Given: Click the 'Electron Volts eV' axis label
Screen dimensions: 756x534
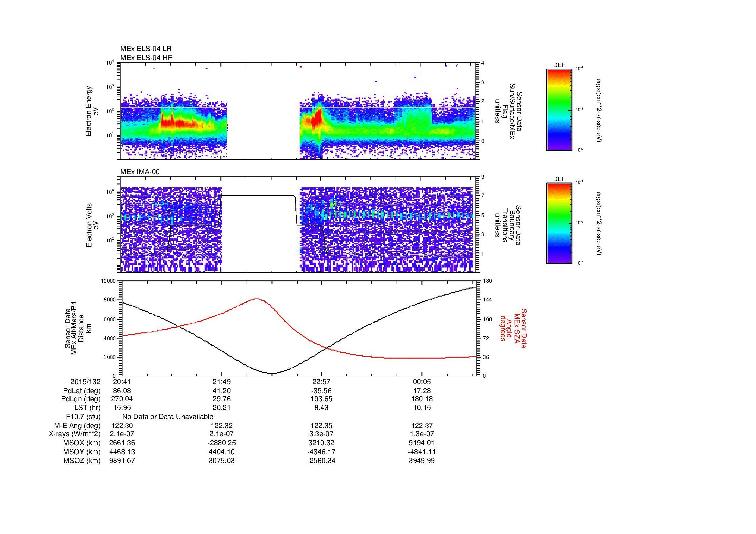Looking at the screenshot, I should coord(92,225).
